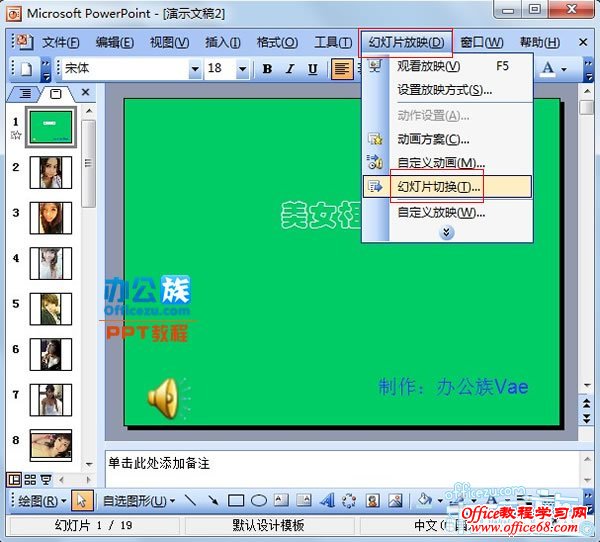Viewport: 600px width, 542px height.
Task: Toggle bold formatting
Action: [x=267, y=69]
